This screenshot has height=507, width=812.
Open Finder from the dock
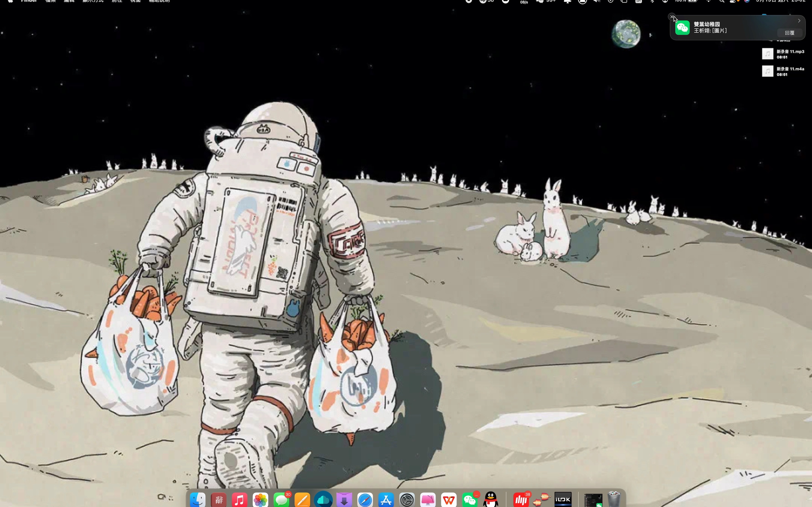tap(198, 500)
